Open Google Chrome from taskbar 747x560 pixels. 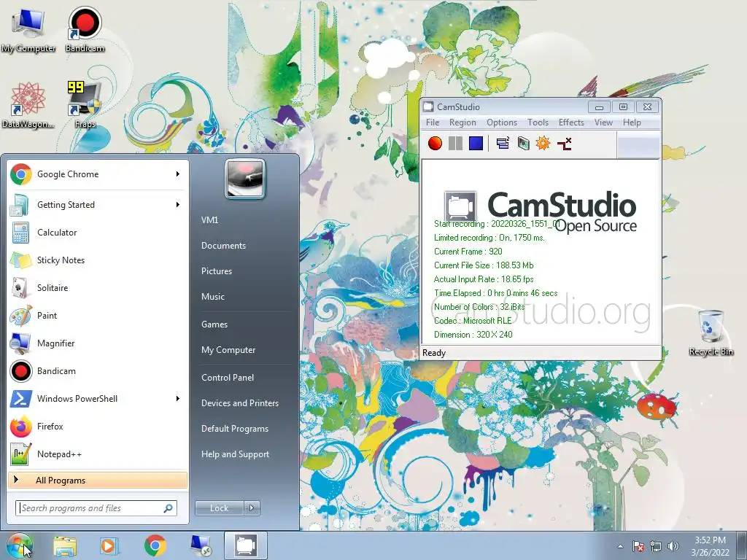(x=155, y=545)
